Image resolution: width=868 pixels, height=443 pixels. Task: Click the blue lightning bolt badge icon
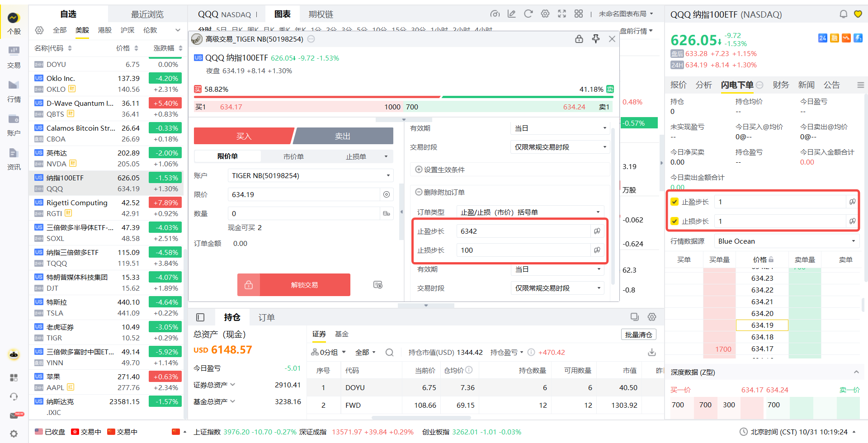(x=858, y=38)
